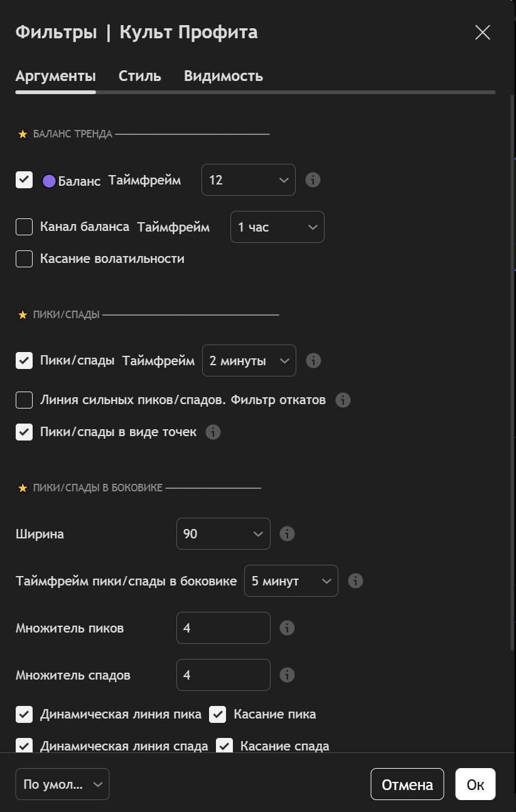516x812 pixels.
Task: Expand the Канал баланса '1 час' dropdown
Action: tap(277, 227)
